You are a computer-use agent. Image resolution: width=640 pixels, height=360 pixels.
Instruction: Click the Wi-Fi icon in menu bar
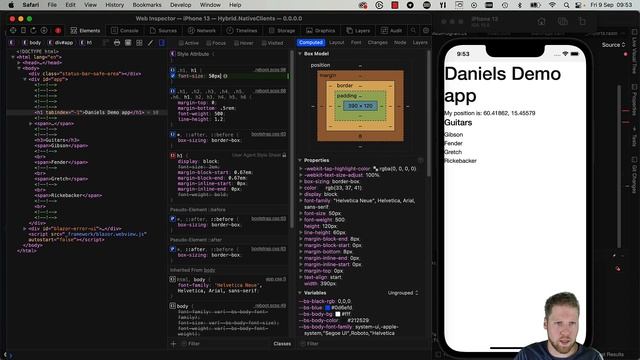click(552, 5)
